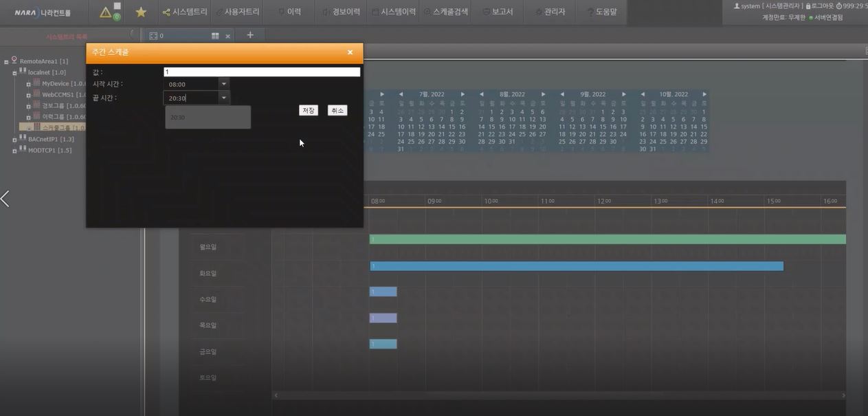Viewport: 868px width, 416px height.
Task: Go to next month on 7월 2022 calendar
Action: [463, 94]
